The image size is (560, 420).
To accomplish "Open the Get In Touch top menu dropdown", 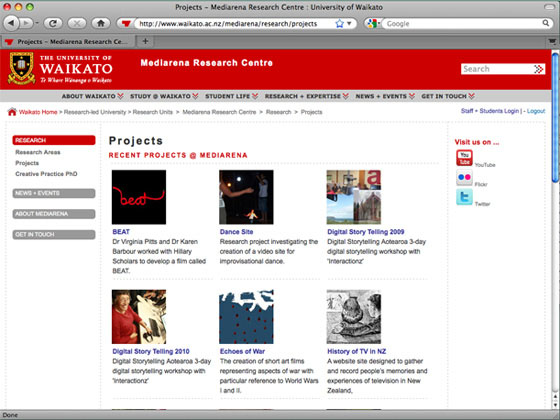I will (x=448, y=96).
